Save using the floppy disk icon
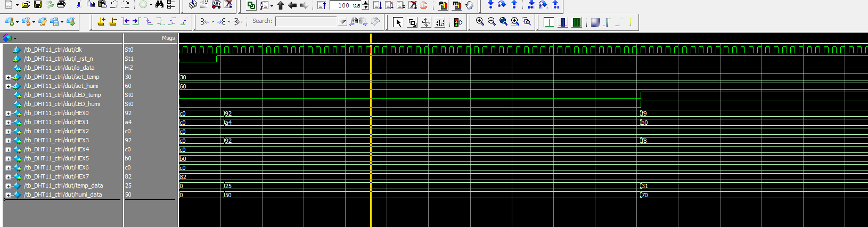868x227 pixels. click(37, 5)
